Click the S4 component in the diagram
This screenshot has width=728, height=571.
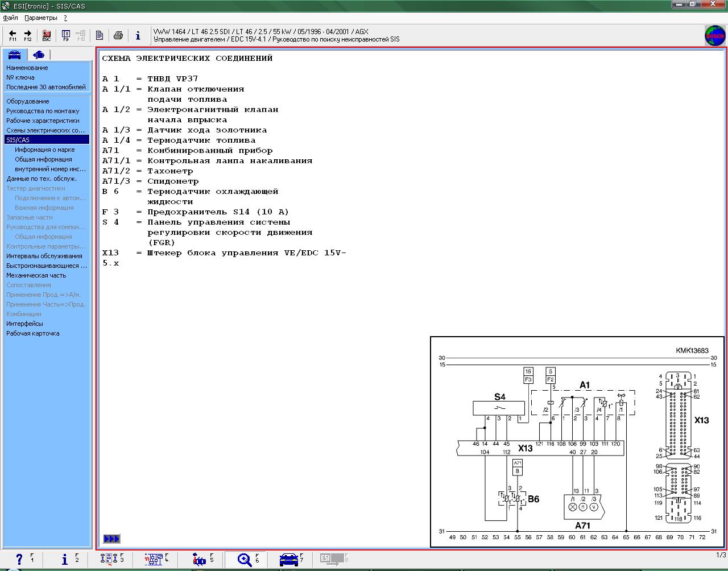[x=499, y=407]
